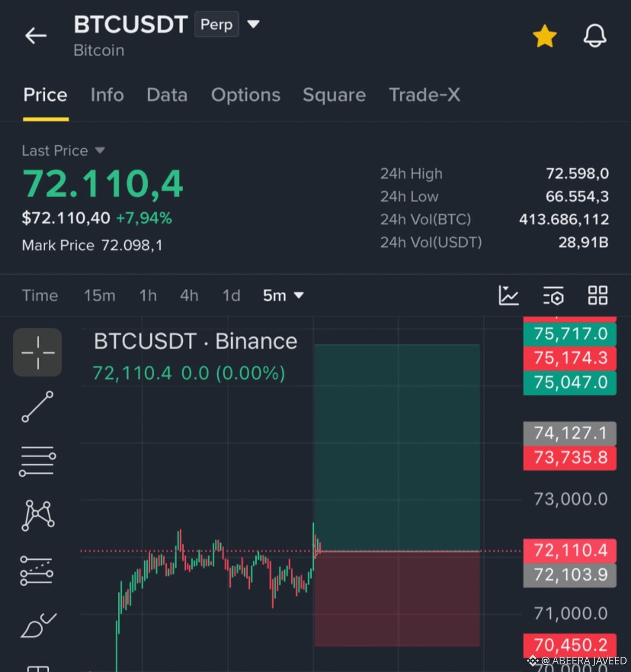Screen dimensions: 631x672
Task: Click the large 72.110,4 last price
Action: [103, 184]
